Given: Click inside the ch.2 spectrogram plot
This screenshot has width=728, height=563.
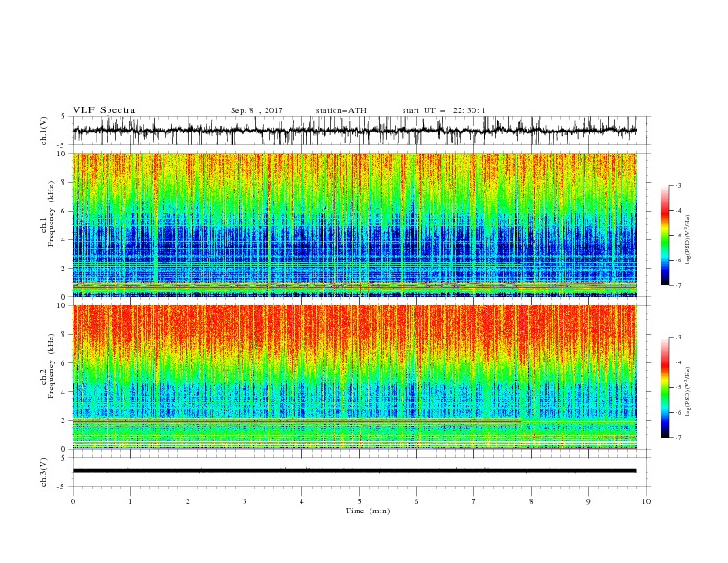Looking at the screenshot, I should click(x=355, y=377).
